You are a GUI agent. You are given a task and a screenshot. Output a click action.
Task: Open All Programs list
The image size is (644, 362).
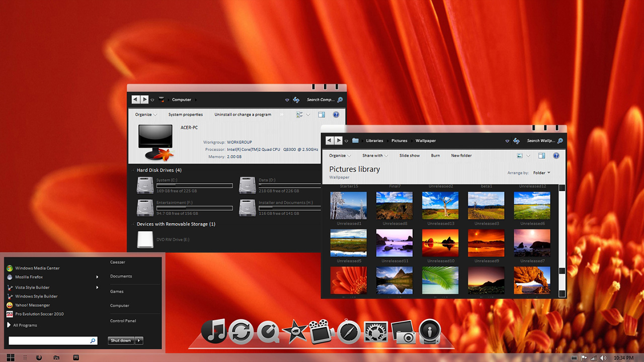coord(22,325)
